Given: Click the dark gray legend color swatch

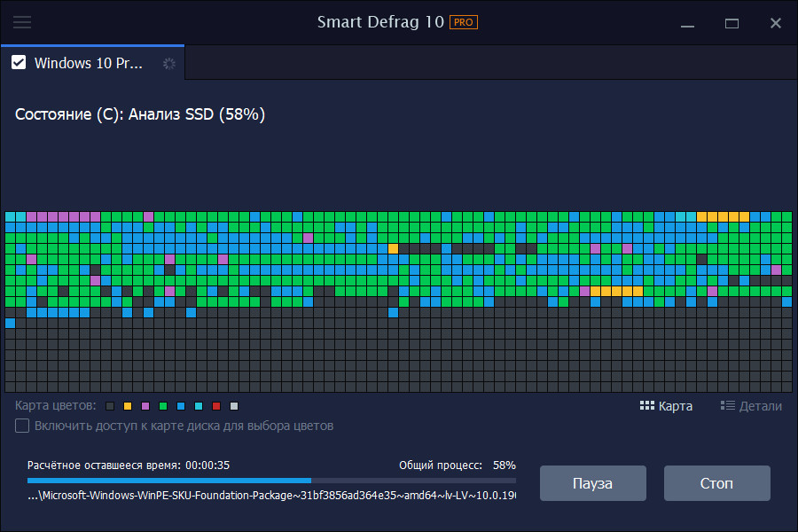Looking at the screenshot, I should [110, 406].
